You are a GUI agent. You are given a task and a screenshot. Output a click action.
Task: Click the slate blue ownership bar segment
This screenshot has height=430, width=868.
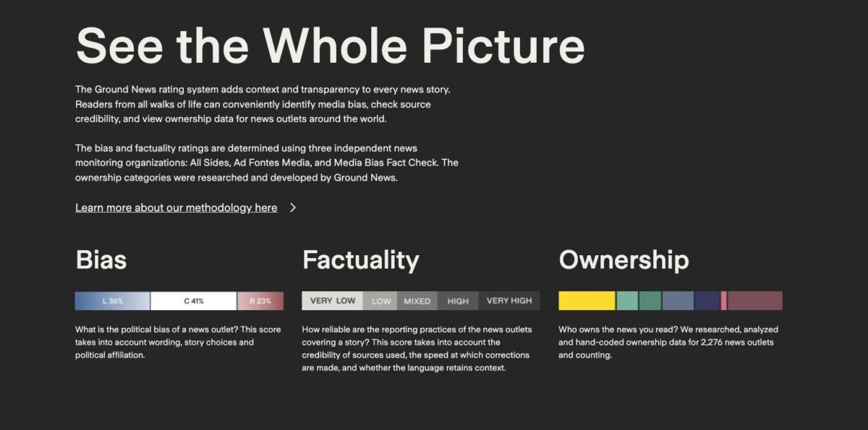(678, 301)
